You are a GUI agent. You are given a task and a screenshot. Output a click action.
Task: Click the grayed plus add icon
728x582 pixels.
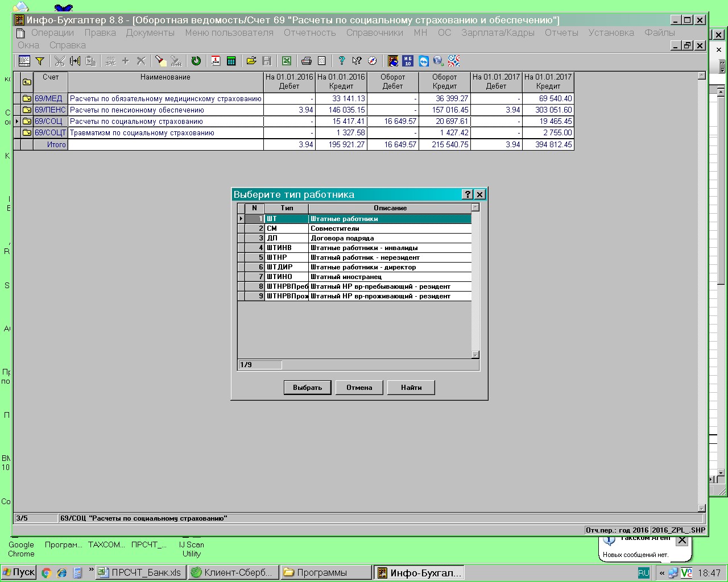126,61
